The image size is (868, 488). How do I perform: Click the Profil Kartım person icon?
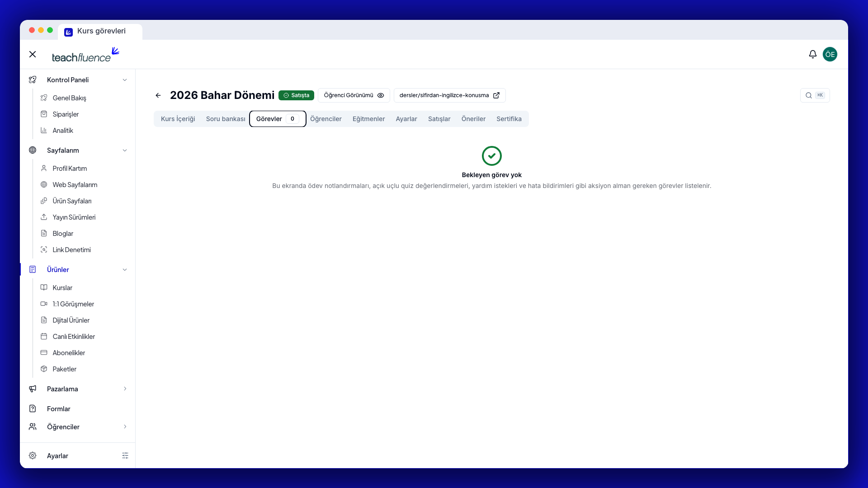44,168
